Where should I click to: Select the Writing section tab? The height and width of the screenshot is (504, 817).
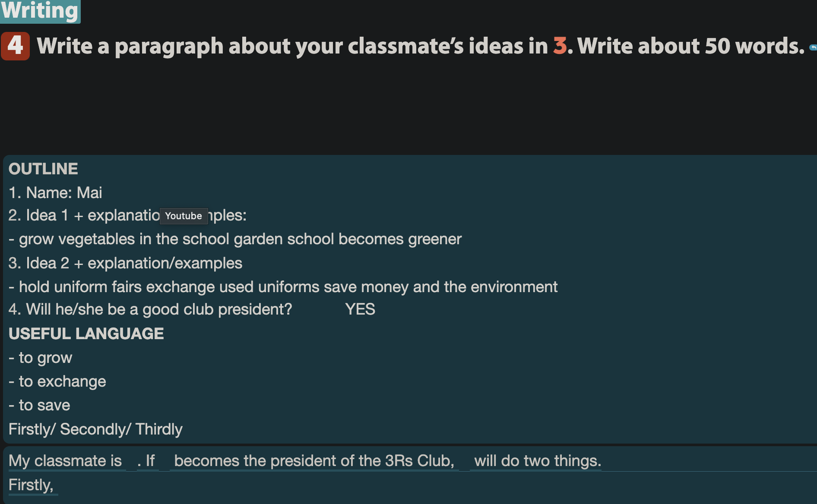(x=40, y=11)
